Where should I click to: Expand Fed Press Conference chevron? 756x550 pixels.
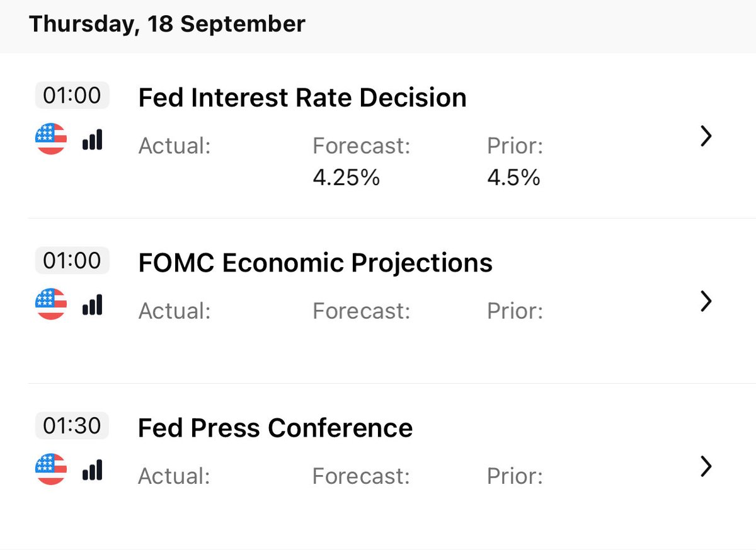pyautogui.click(x=706, y=466)
